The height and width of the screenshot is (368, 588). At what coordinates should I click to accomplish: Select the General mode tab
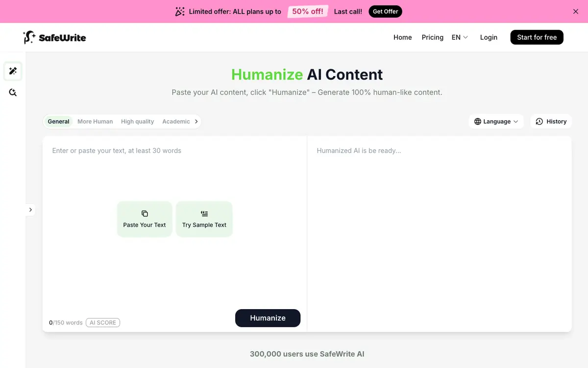[x=58, y=121]
